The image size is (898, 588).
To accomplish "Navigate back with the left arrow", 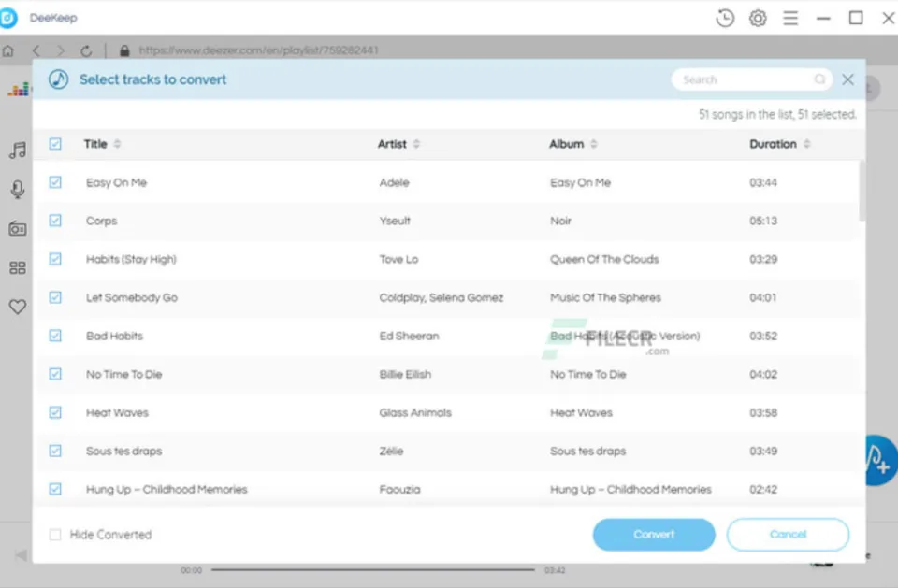I will coord(36,51).
